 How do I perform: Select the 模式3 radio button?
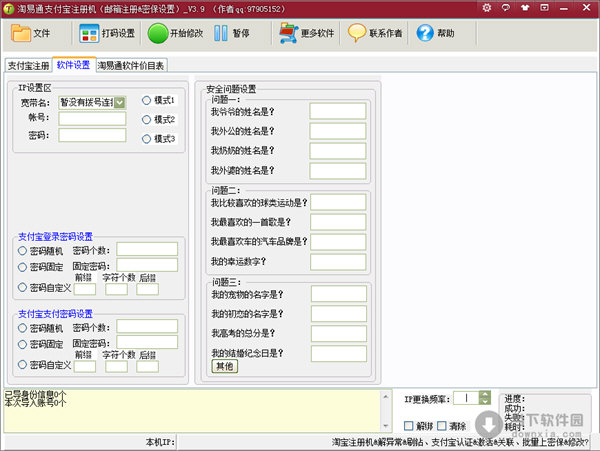click(146, 138)
